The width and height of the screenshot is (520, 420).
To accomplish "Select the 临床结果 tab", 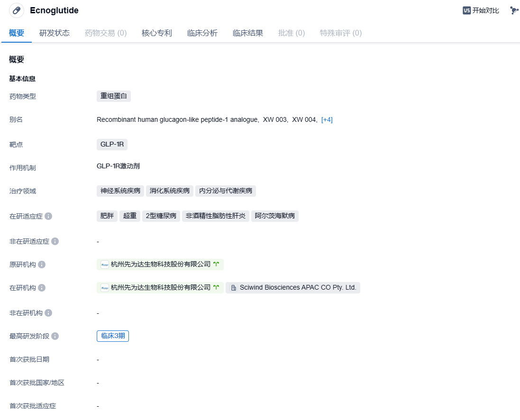I will point(248,33).
